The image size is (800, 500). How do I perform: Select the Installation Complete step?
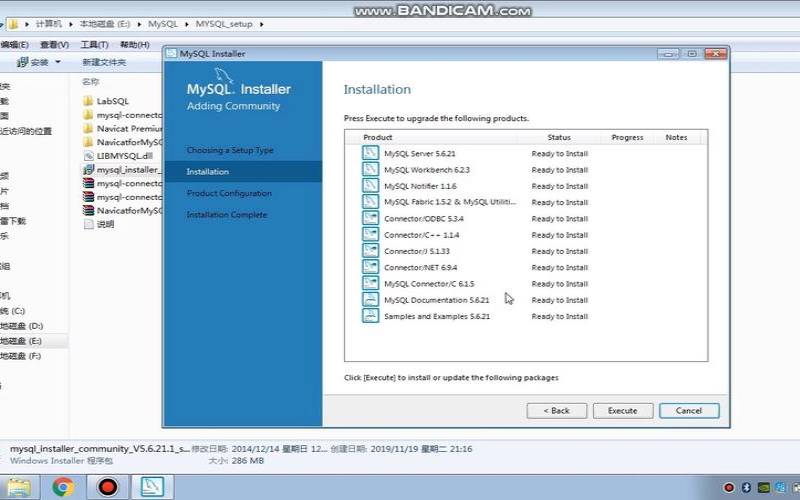point(227,215)
